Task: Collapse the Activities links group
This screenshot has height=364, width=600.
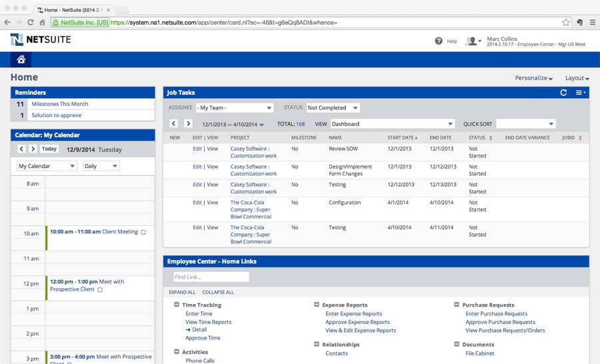Action: 177,351
